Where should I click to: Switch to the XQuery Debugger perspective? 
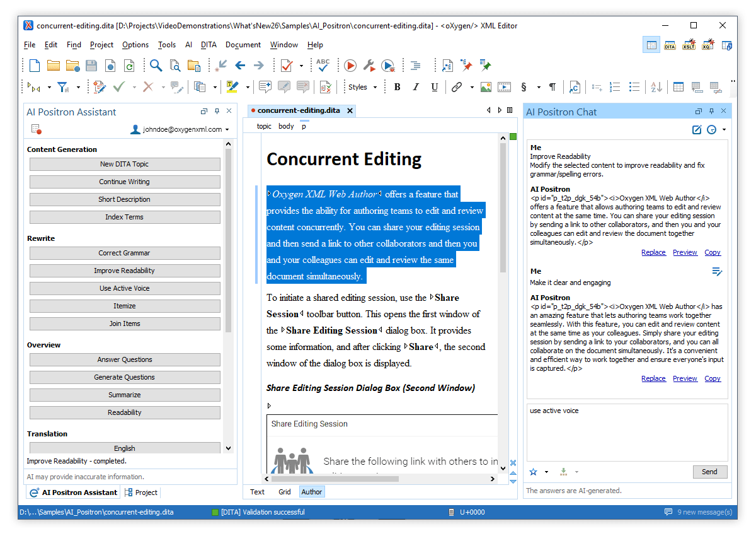(x=707, y=45)
